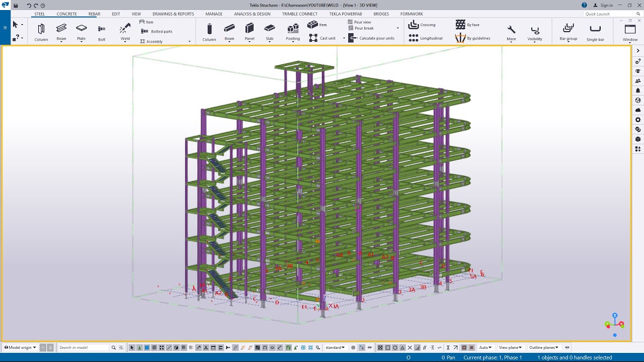
Task: Expand the Cast unit dropdown arrow
Action: (344, 38)
